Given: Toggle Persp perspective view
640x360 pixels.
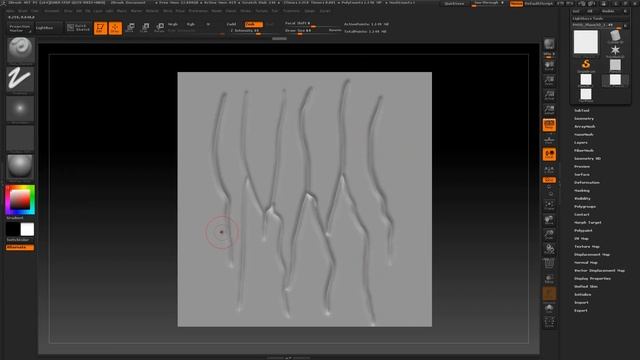Looking at the screenshot, I should click(x=549, y=125).
